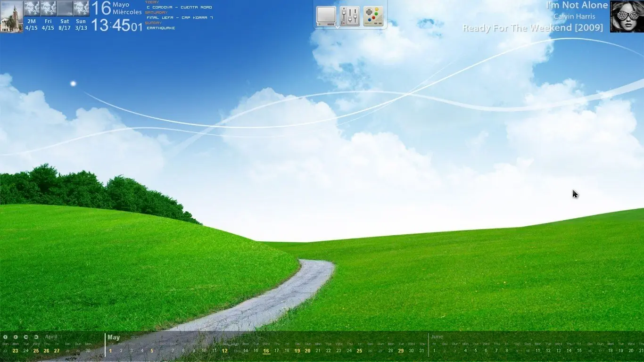Screen dimensions: 644x362
Task: Click the May month label in calendar
Action: point(114,337)
